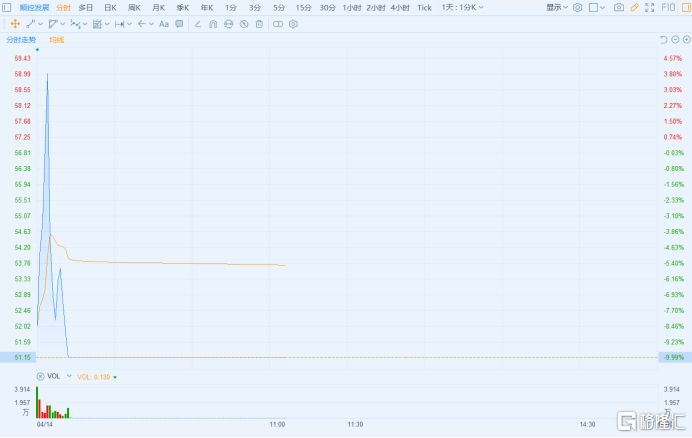Click the F10 info button
692x438 pixels.
[668, 8]
